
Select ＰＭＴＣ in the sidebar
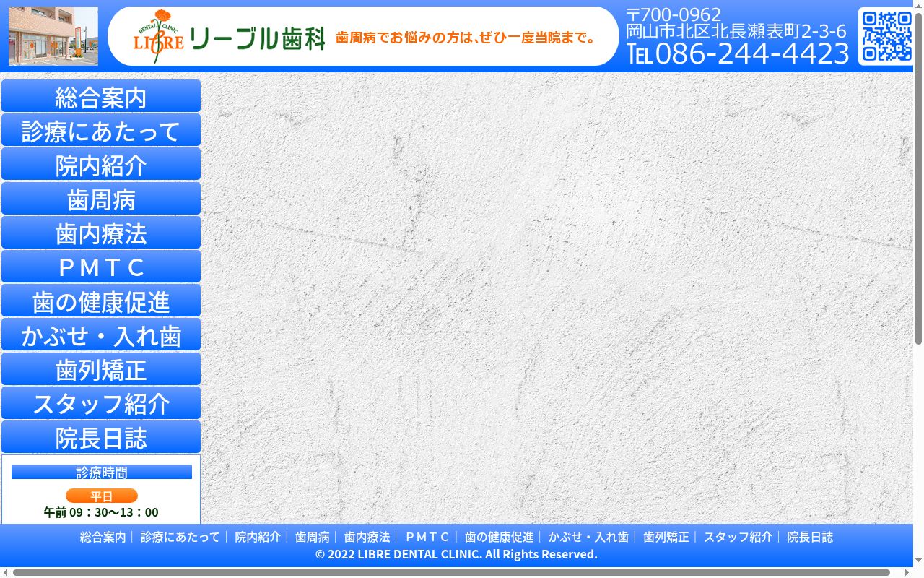coord(101,267)
